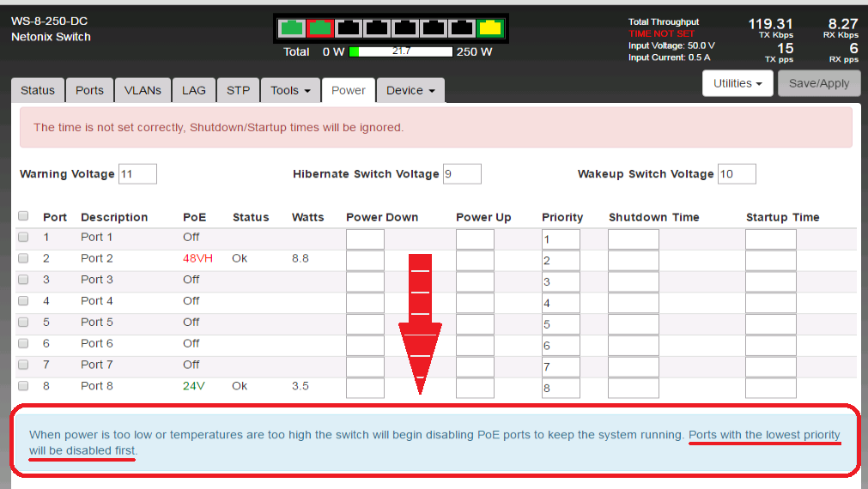Click the port 3 icon in switch diagram
This screenshot has height=489, width=868.
[349, 27]
